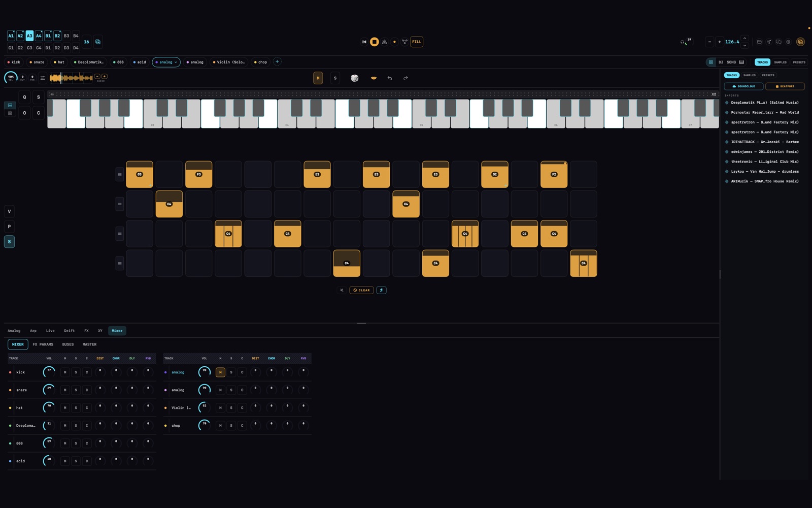Switch to SONG view

731,62
